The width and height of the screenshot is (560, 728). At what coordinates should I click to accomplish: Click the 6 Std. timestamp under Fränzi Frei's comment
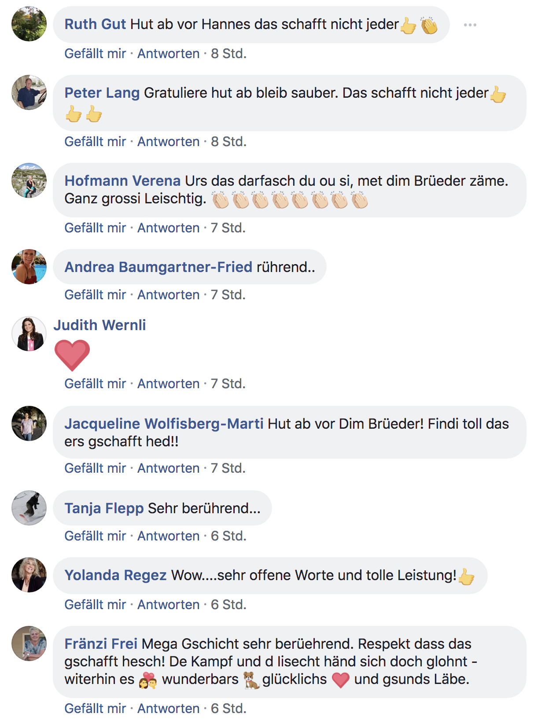tap(228, 709)
